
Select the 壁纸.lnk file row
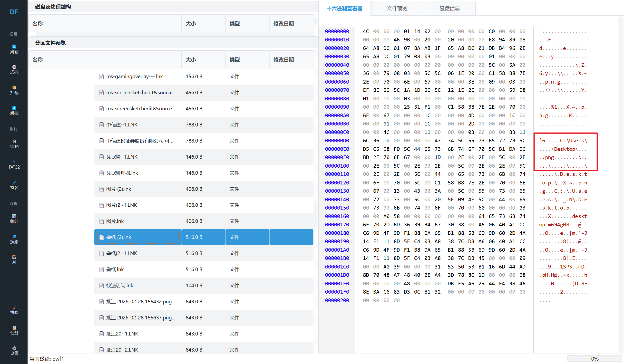coord(115,269)
